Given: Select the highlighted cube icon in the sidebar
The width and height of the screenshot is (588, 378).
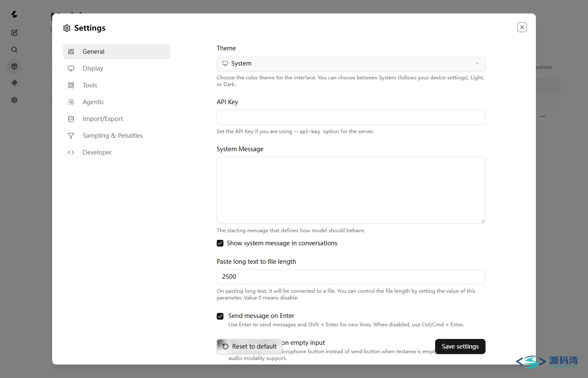Looking at the screenshot, I should tap(14, 66).
